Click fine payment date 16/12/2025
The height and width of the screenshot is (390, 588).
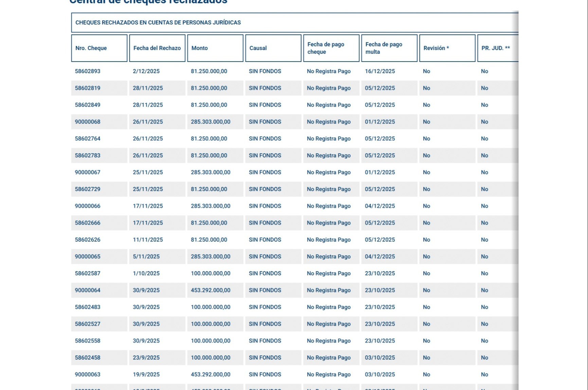click(380, 71)
